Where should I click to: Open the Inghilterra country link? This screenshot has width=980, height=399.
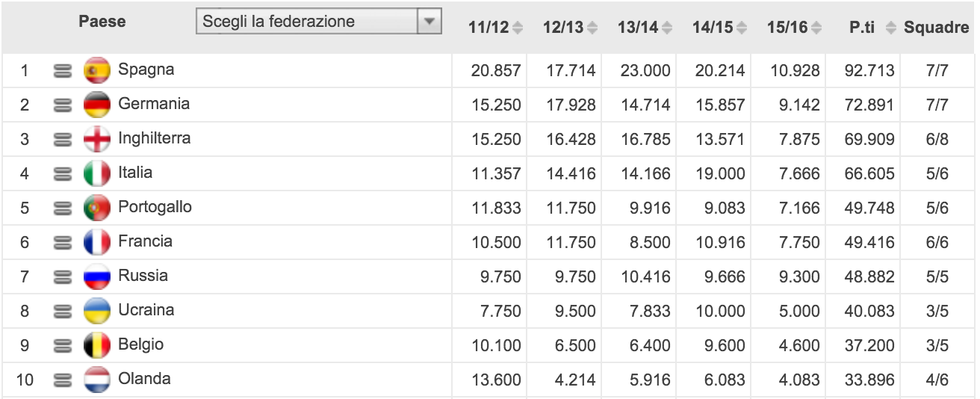[155, 138]
